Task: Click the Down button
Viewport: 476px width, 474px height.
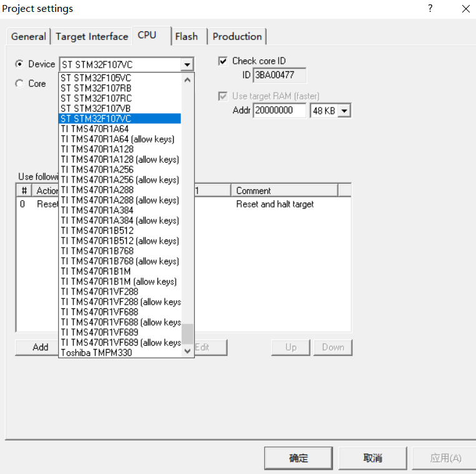Action: coord(333,347)
